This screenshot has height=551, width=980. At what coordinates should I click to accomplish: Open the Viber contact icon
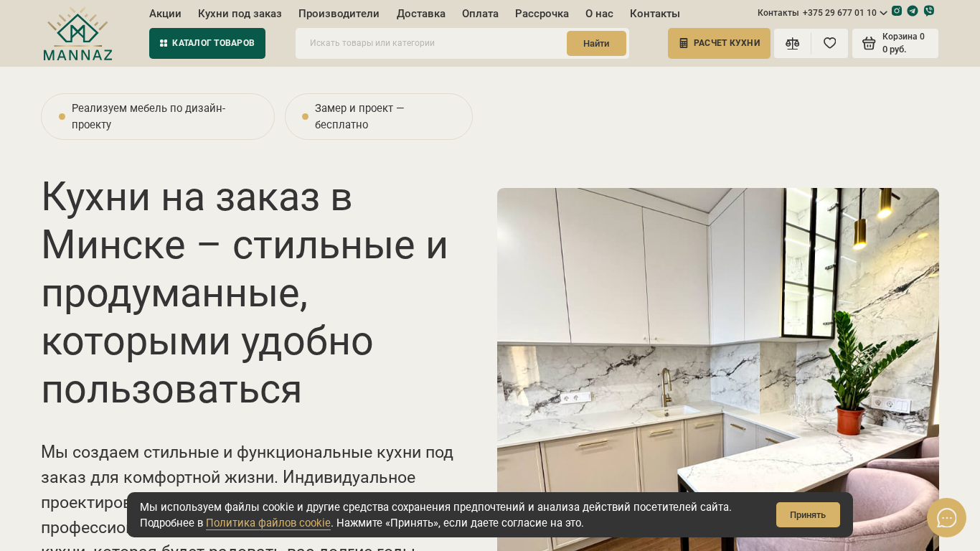click(929, 11)
